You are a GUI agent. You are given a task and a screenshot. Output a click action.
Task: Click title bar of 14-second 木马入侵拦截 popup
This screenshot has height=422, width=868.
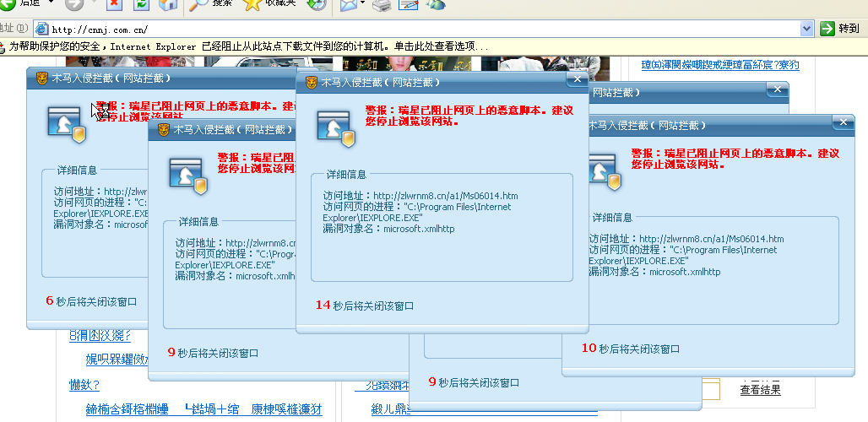442,83
